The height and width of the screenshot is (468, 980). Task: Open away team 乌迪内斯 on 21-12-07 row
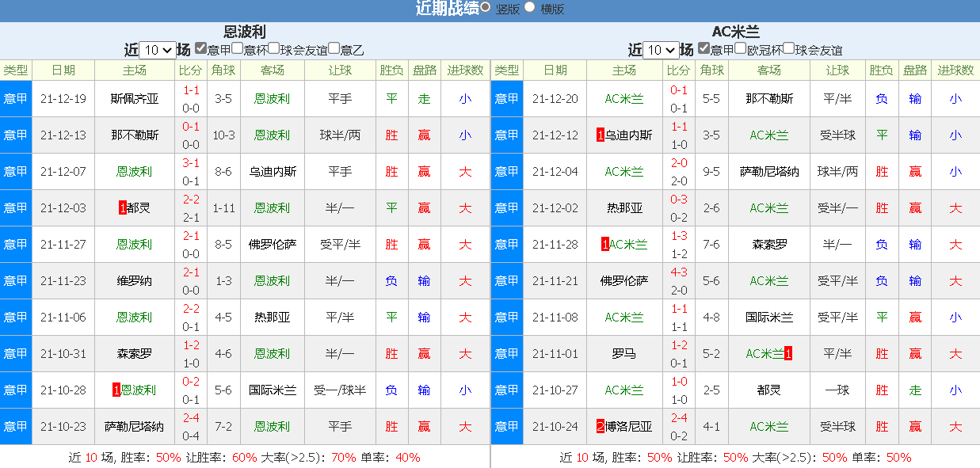pyautogui.click(x=273, y=172)
